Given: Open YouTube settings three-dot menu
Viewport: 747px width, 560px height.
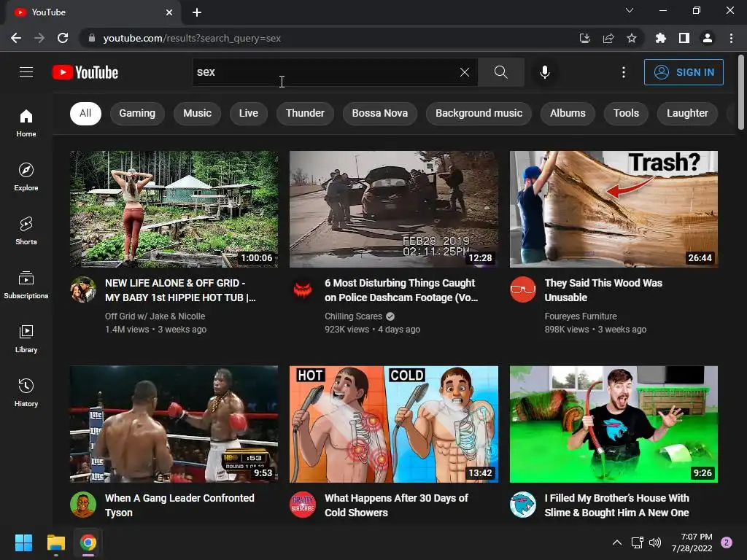Looking at the screenshot, I should (x=624, y=72).
